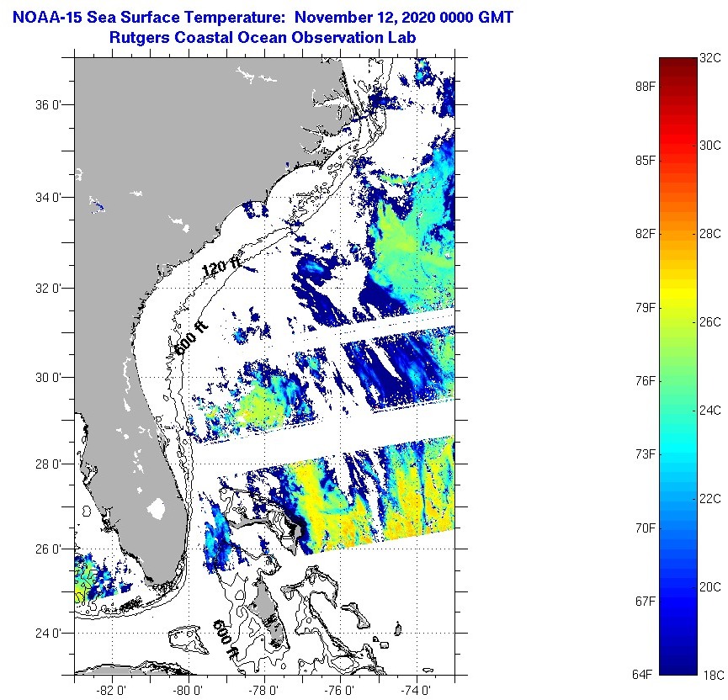Click the 600 ft contour label off Georgia
This screenshot has width=728, height=700.
[x=191, y=339]
